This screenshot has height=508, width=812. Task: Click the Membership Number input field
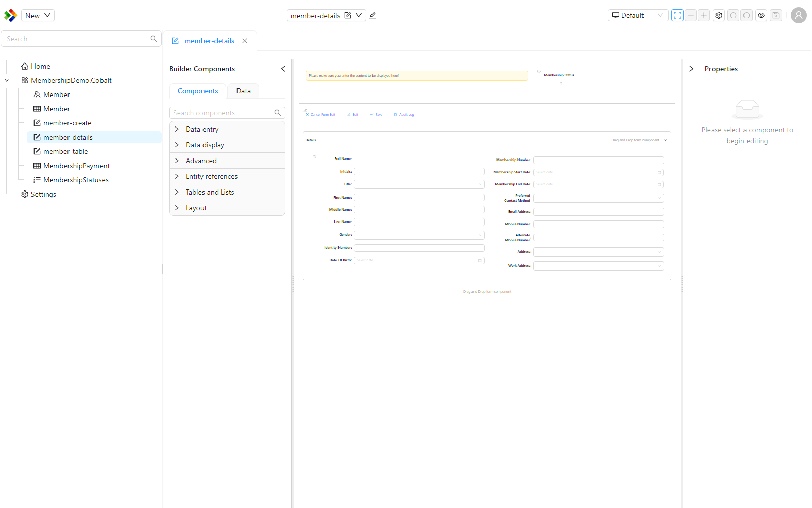pos(599,160)
